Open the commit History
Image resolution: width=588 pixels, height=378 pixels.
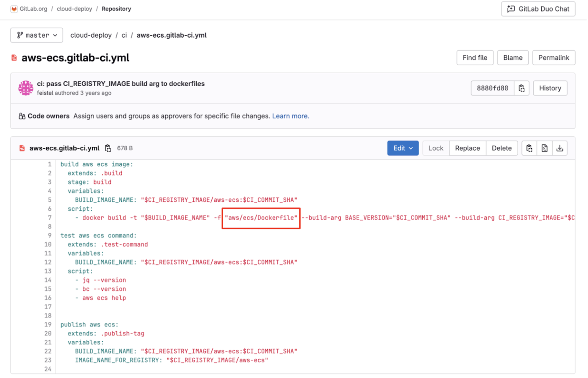[x=550, y=88]
